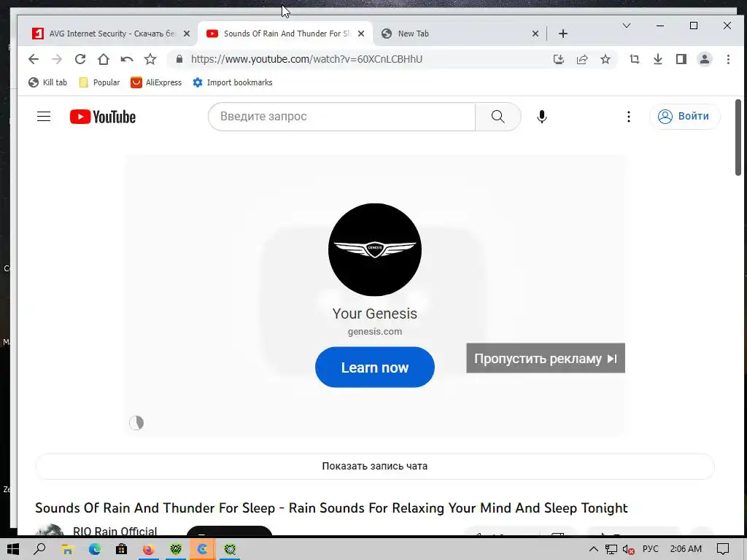747x560 pixels.
Task: Click the Your Genesis ad title
Action: pyautogui.click(x=375, y=314)
